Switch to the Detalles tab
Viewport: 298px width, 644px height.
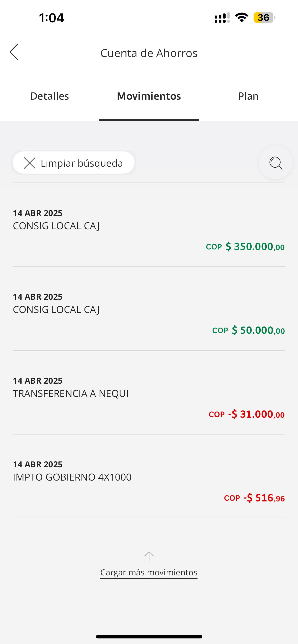pyautogui.click(x=49, y=96)
